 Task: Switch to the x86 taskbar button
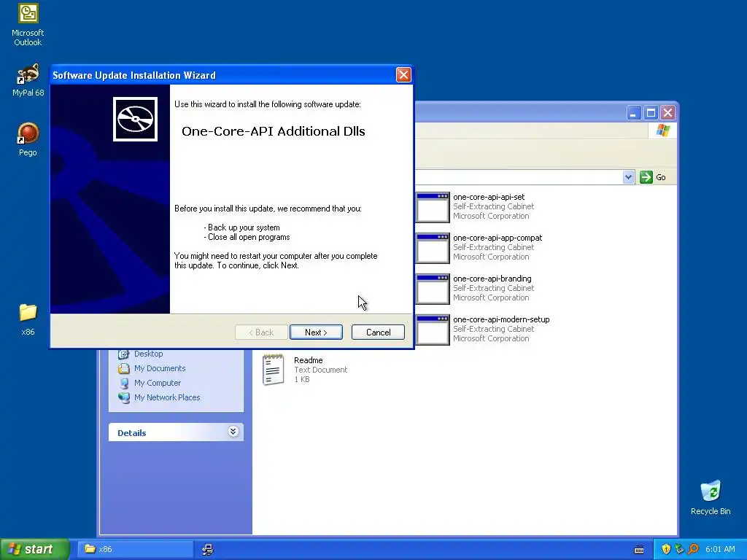pos(136,550)
